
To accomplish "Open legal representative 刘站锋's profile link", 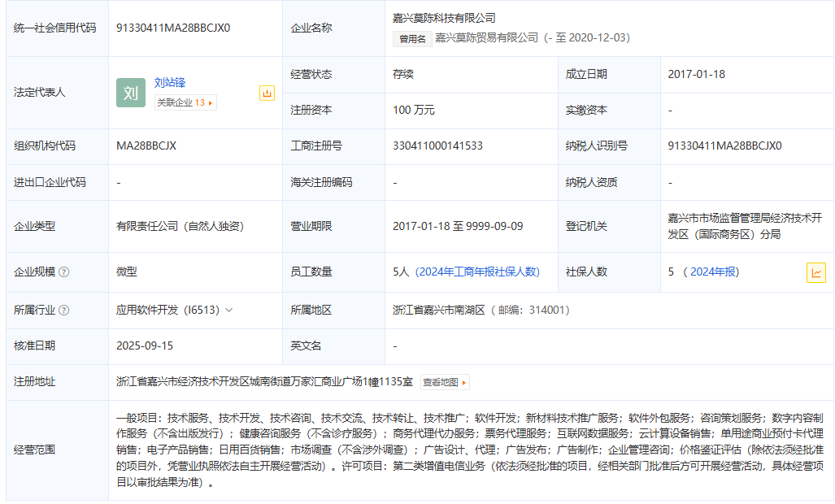I will point(170,82).
